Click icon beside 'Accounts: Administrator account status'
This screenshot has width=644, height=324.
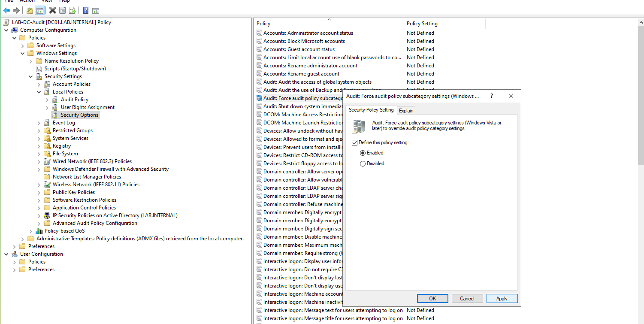(x=259, y=33)
